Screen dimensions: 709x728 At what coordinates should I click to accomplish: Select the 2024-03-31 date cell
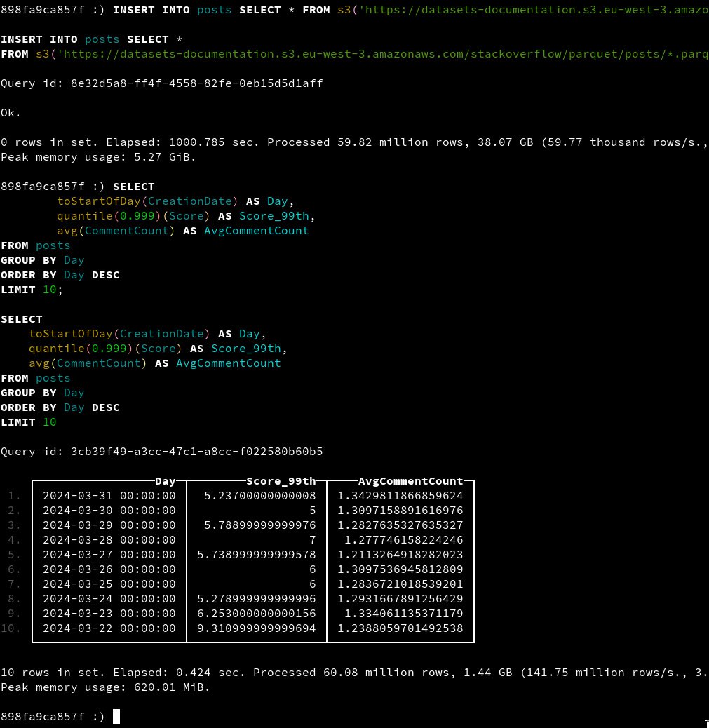[109, 496]
